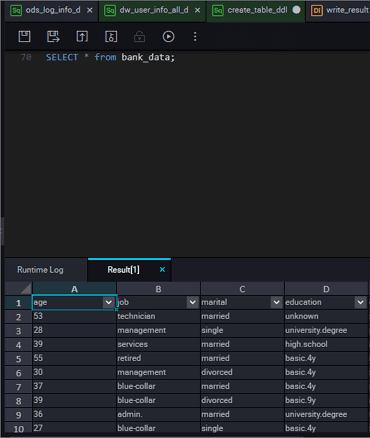Image resolution: width=370 pixels, height=438 pixels.
Task: Select column A header
Action: [74, 289]
